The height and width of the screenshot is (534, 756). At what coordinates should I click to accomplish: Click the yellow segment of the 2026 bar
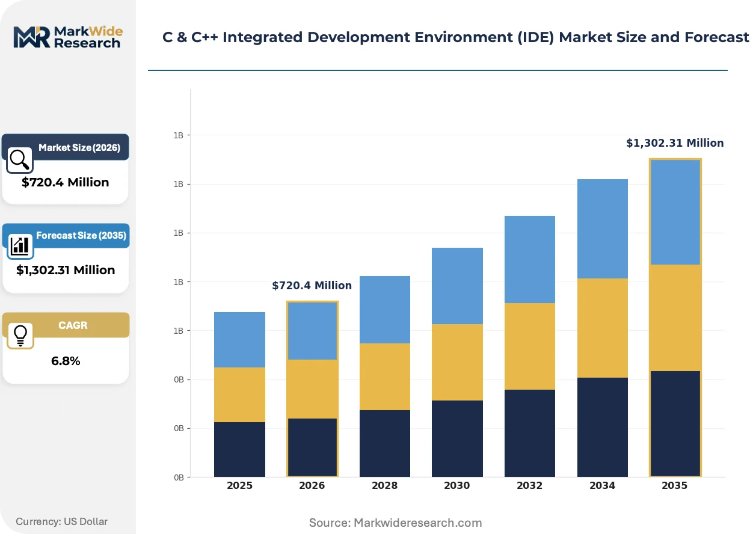[x=312, y=389]
